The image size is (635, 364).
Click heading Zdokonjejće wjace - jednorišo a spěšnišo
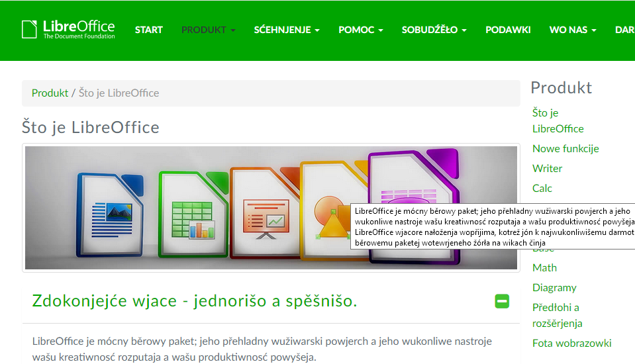click(195, 301)
